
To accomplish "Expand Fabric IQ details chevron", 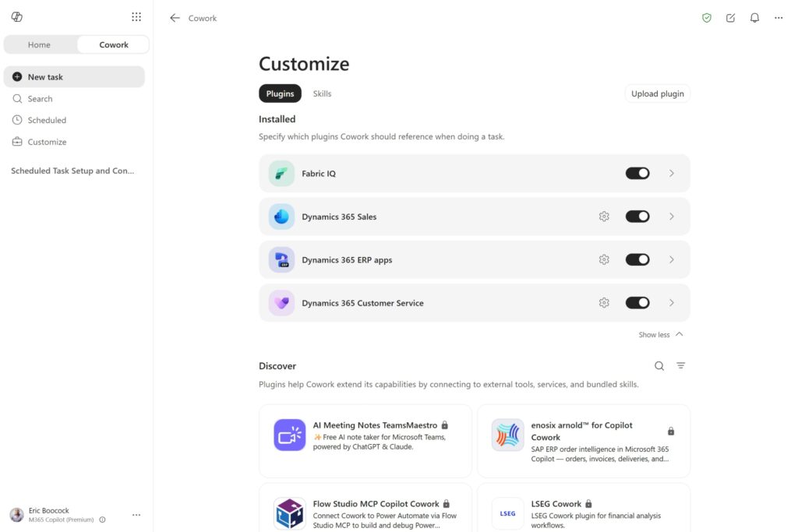I will point(672,174).
